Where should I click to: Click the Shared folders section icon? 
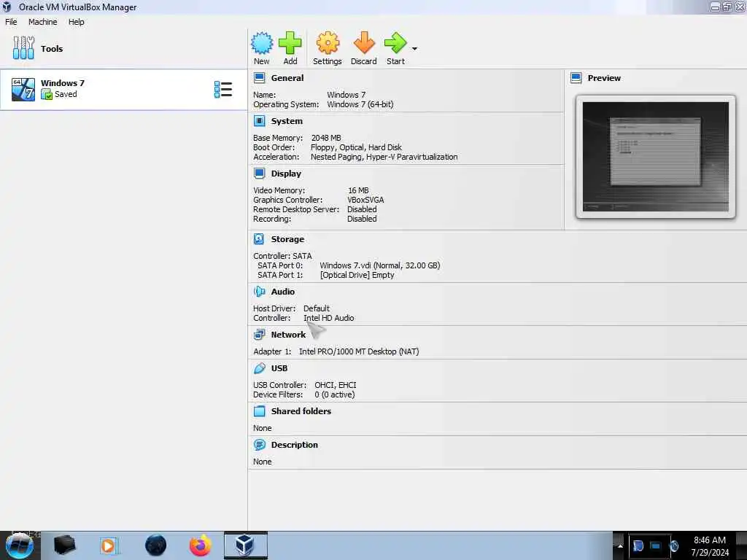(259, 411)
